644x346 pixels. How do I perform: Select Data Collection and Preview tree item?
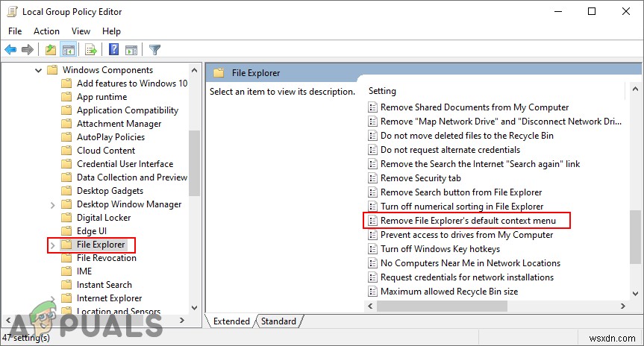pos(132,177)
